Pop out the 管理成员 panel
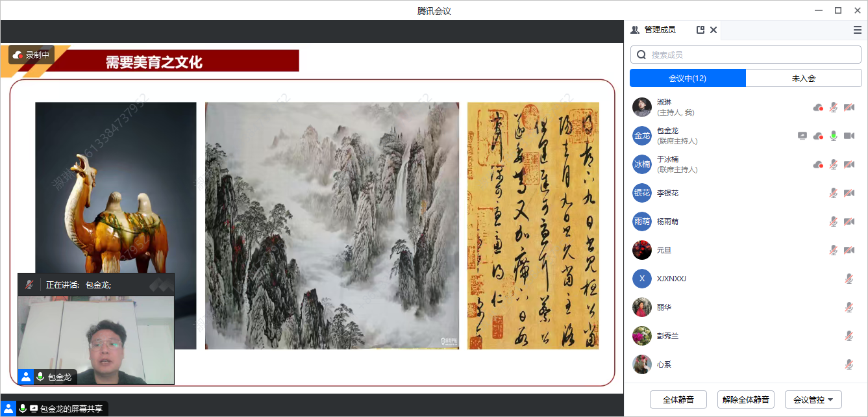Image resolution: width=868 pixels, height=417 pixels. point(701,30)
